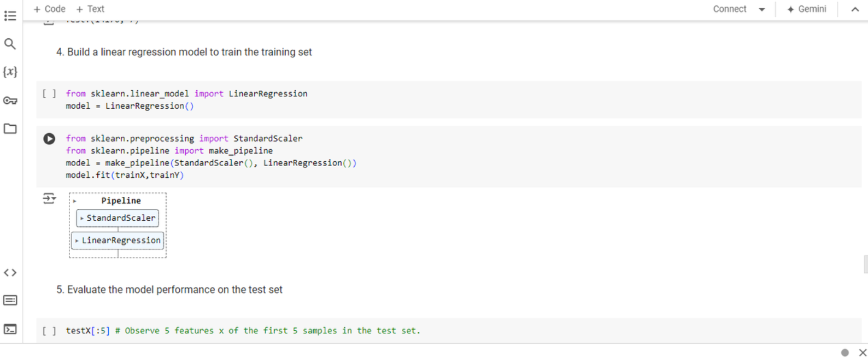Click the make_pipeline import line

click(x=169, y=151)
